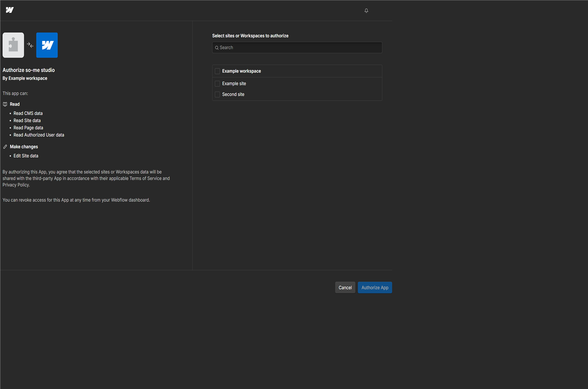Click 'Read Site data' permission
588x389 pixels.
pos(27,120)
